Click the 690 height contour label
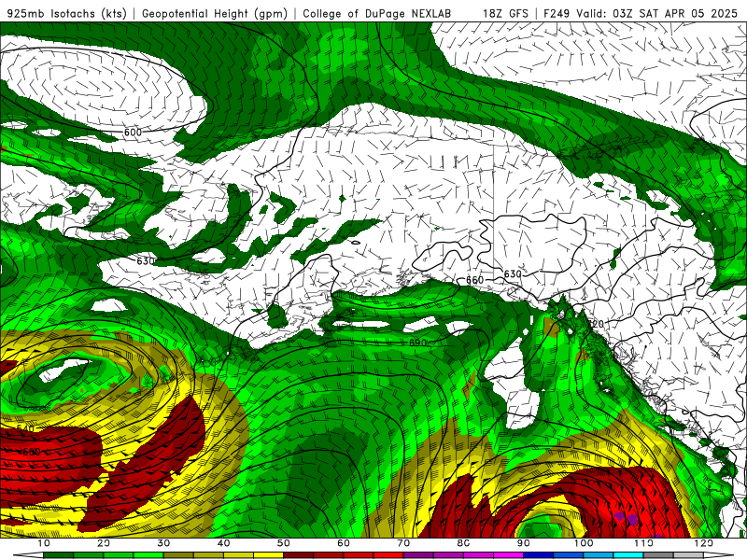Screen dimensions: 747x560 click(417, 343)
